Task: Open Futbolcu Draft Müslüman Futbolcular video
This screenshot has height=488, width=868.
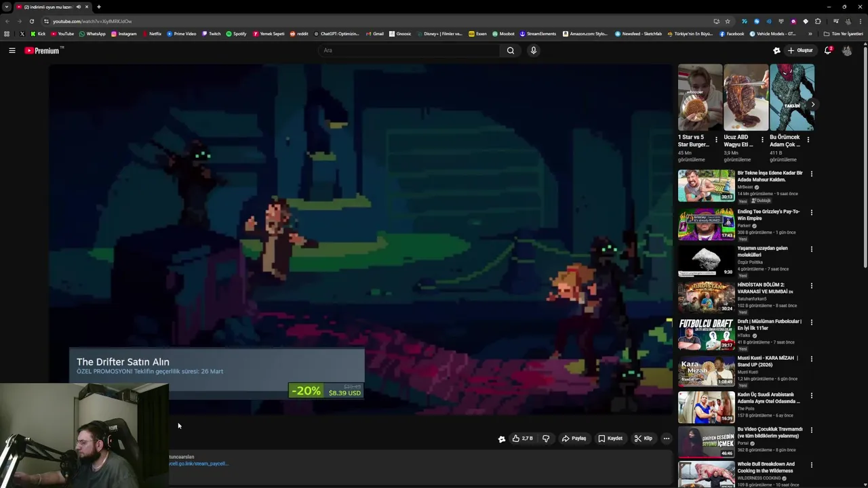Action: pos(706,334)
